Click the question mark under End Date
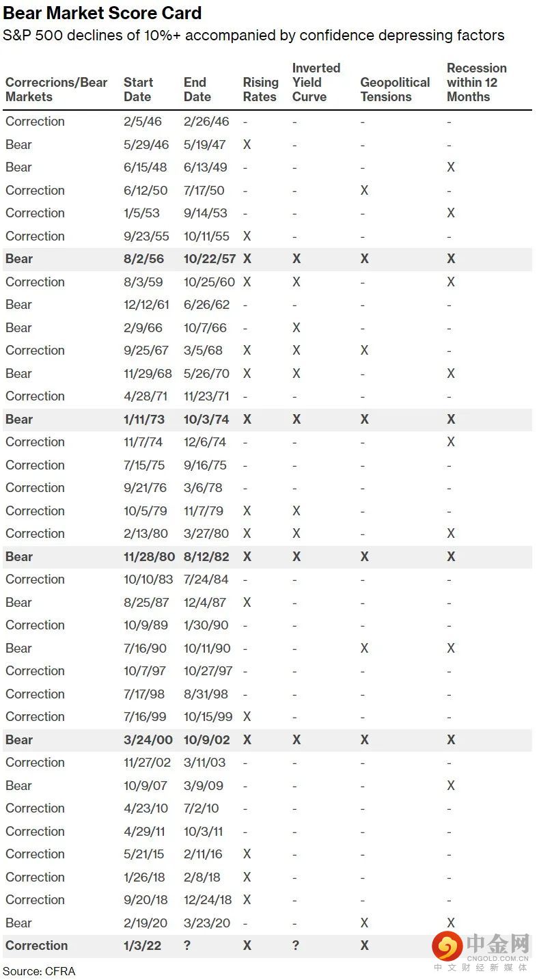This screenshot has width=539, height=980. [187, 946]
